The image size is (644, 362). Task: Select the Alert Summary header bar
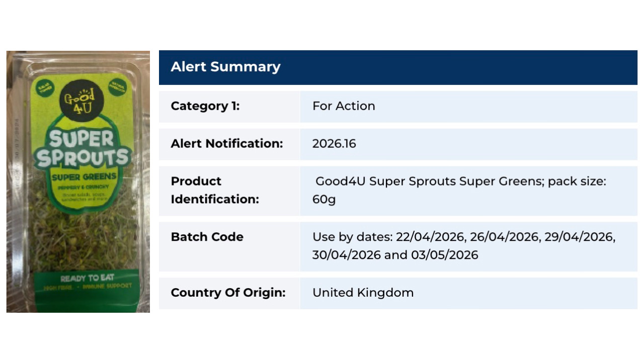click(x=398, y=67)
